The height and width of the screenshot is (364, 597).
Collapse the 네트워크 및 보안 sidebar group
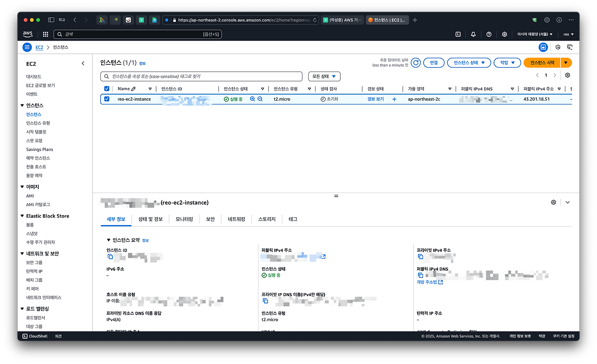[x=22, y=254]
